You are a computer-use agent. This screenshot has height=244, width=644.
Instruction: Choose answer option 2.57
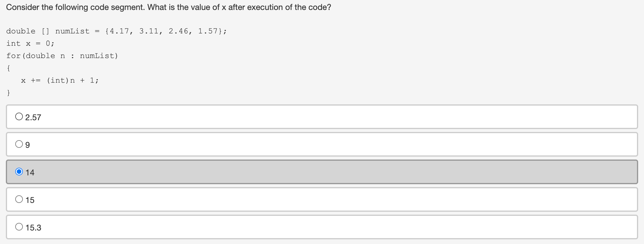tap(33, 117)
